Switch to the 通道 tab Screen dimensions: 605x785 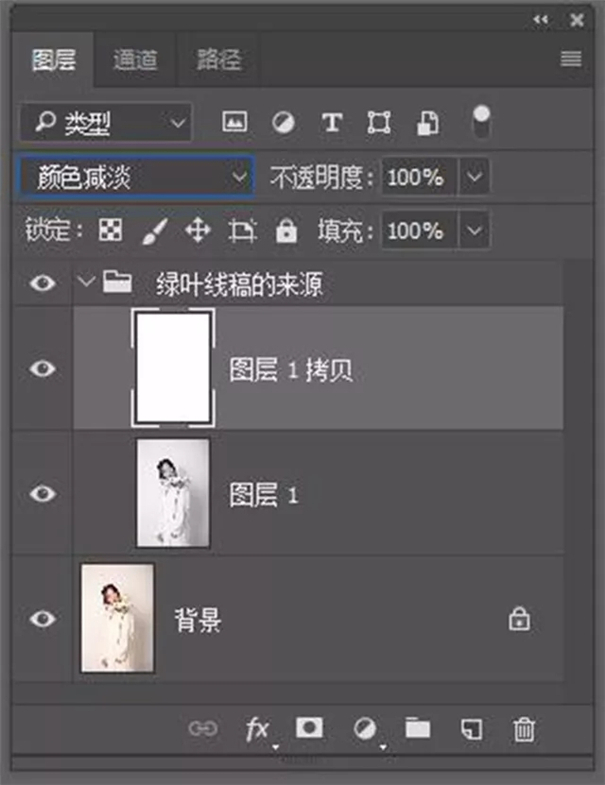[135, 60]
